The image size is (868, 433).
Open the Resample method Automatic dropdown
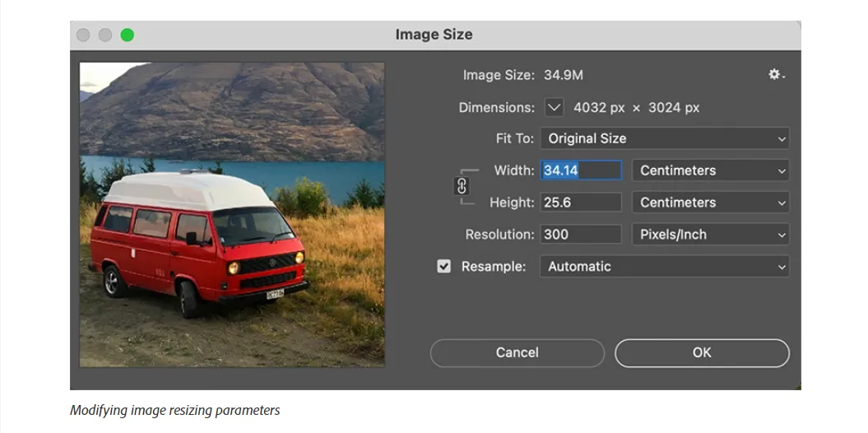663,267
